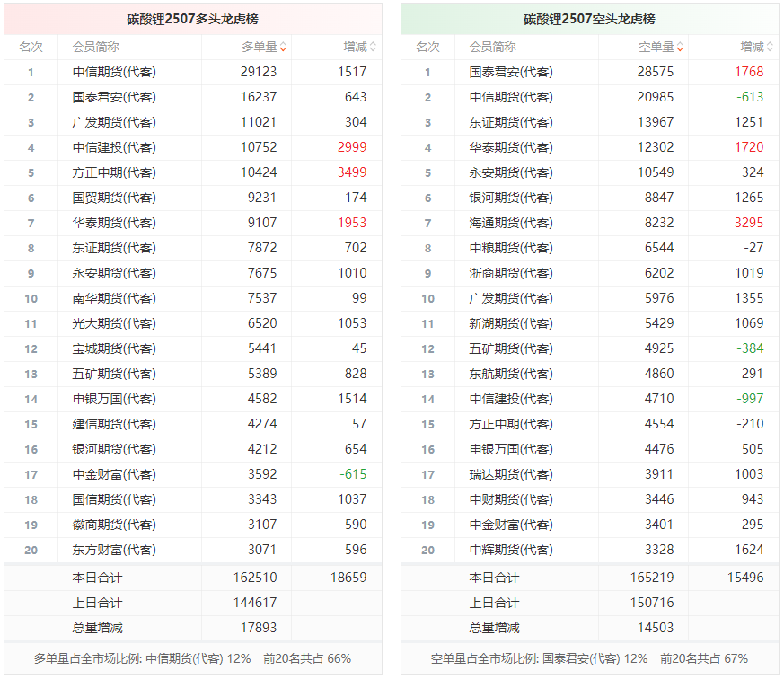The image size is (784, 679).
Task: Click red change value 1953
Action: point(352,223)
